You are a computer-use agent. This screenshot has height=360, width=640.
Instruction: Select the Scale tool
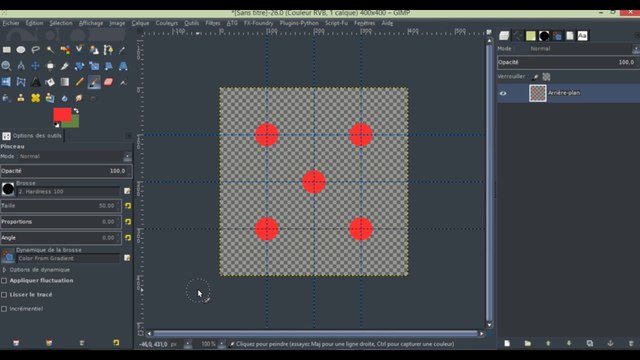click(94, 66)
